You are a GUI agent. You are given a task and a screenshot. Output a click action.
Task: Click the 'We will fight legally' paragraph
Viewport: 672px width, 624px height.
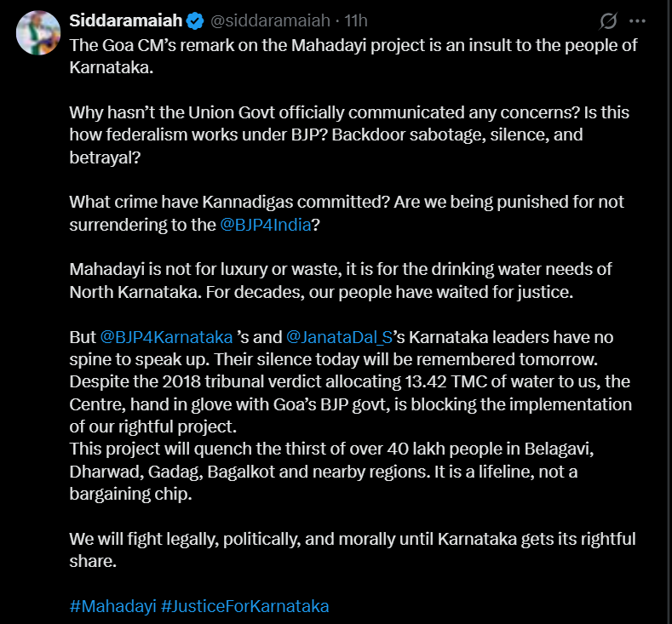(353, 550)
